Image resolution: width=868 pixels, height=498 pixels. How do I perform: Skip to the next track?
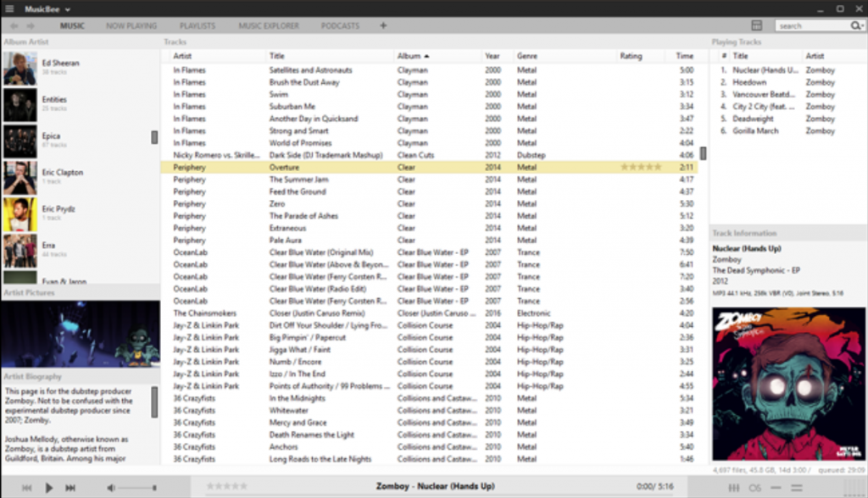click(70, 488)
